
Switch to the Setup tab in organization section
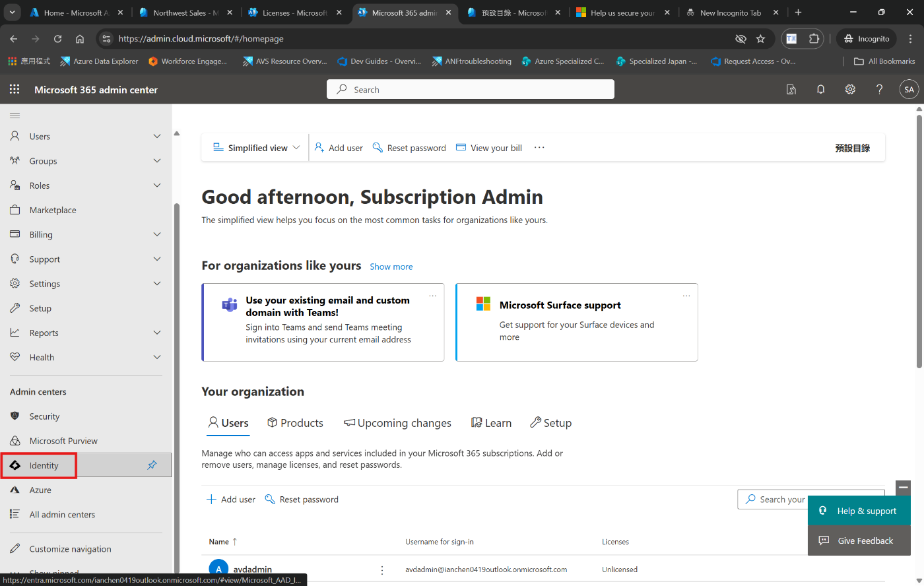point(550,423)
